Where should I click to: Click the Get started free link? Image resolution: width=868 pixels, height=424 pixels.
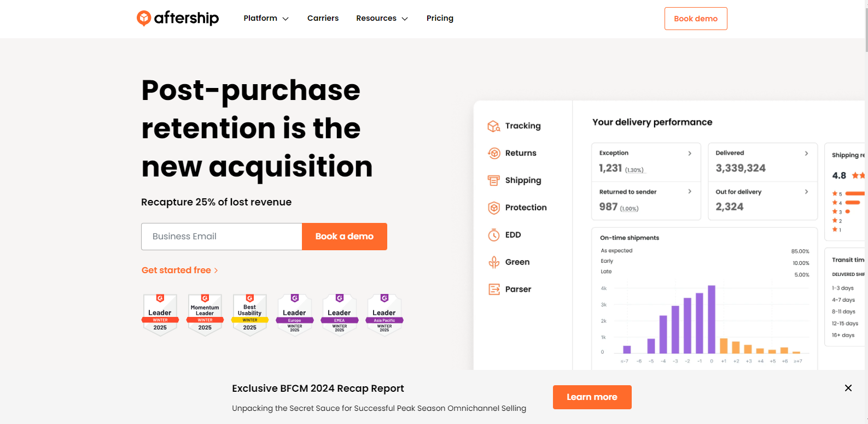tap(180, 270)
